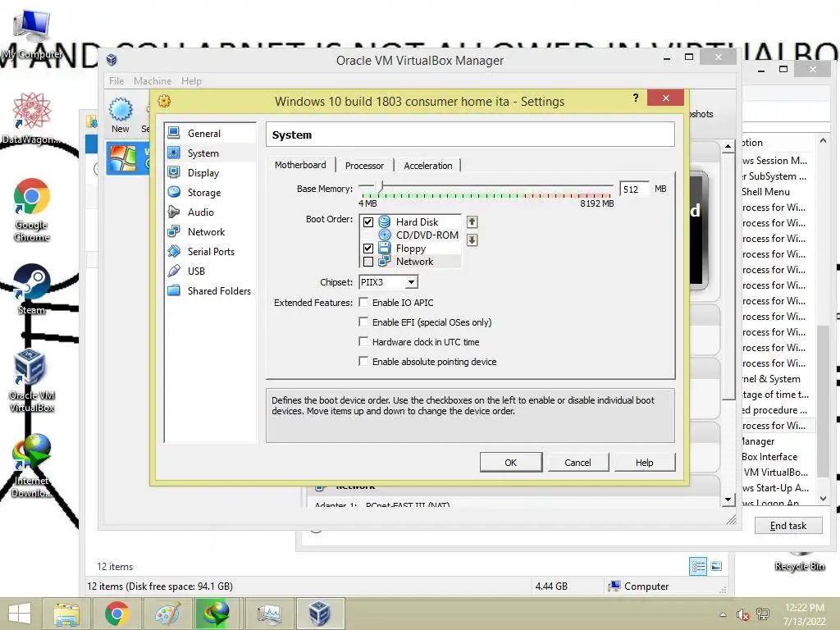
Task: Show hidden system tray icons
Action: [x=723, y=615]
